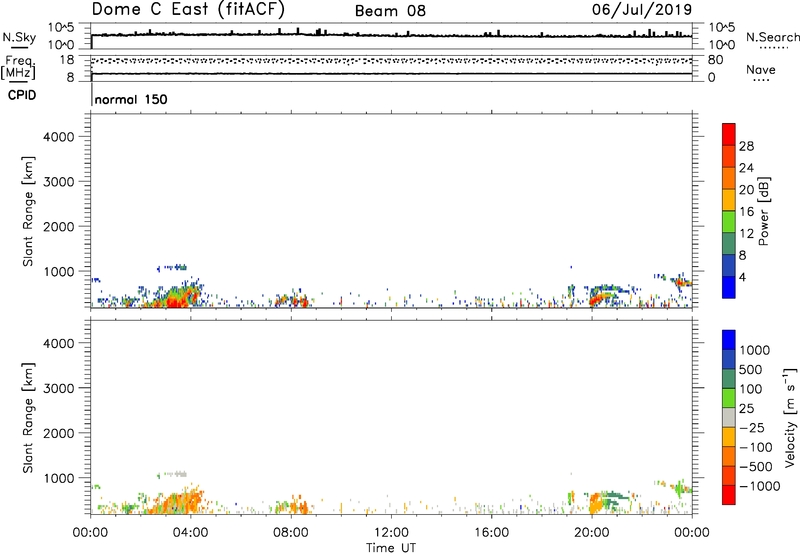Click the 'Beam 08' label
The image size is (800, 554).
pyautogui.click(x=390, y=11)
